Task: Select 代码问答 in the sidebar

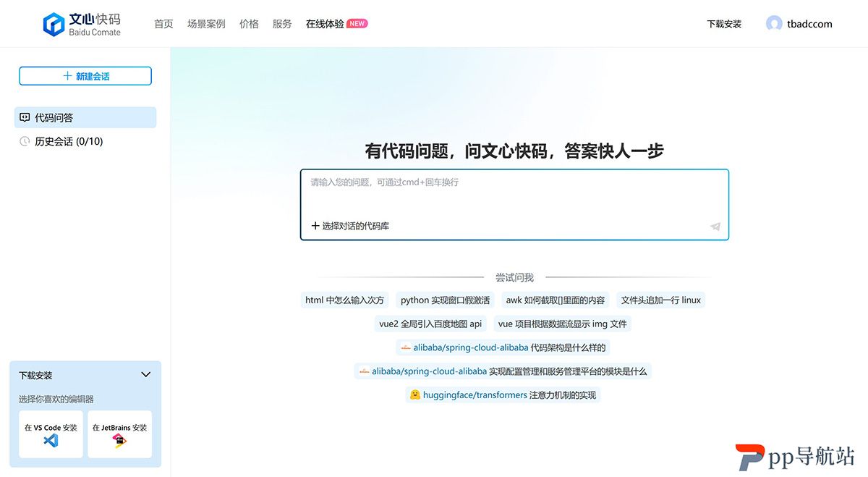Action: (85, 117)
